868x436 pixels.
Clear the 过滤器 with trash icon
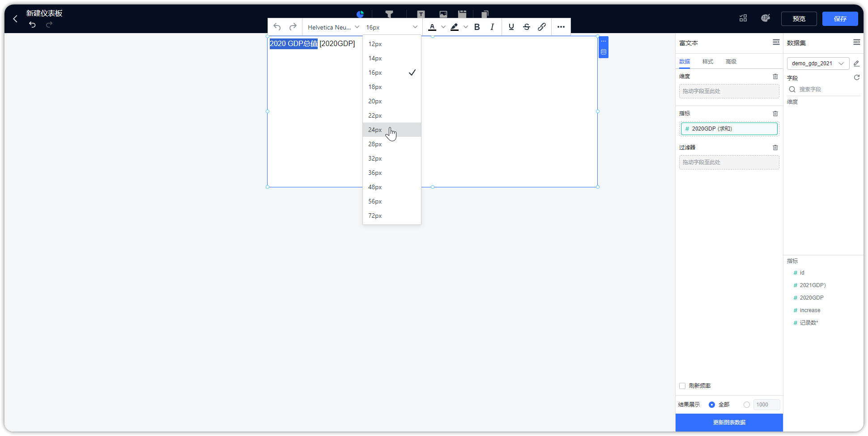tap(775, 148)
